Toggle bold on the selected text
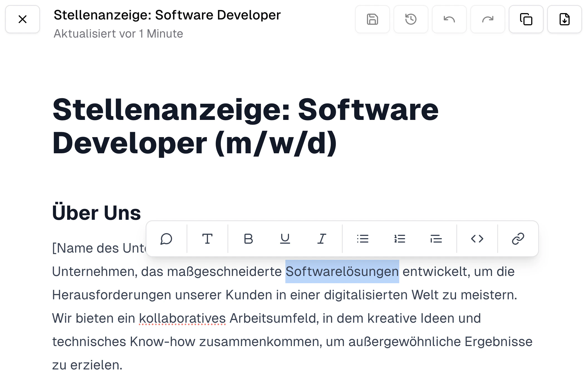Screen dimensions: 588x375 [248, 239]
